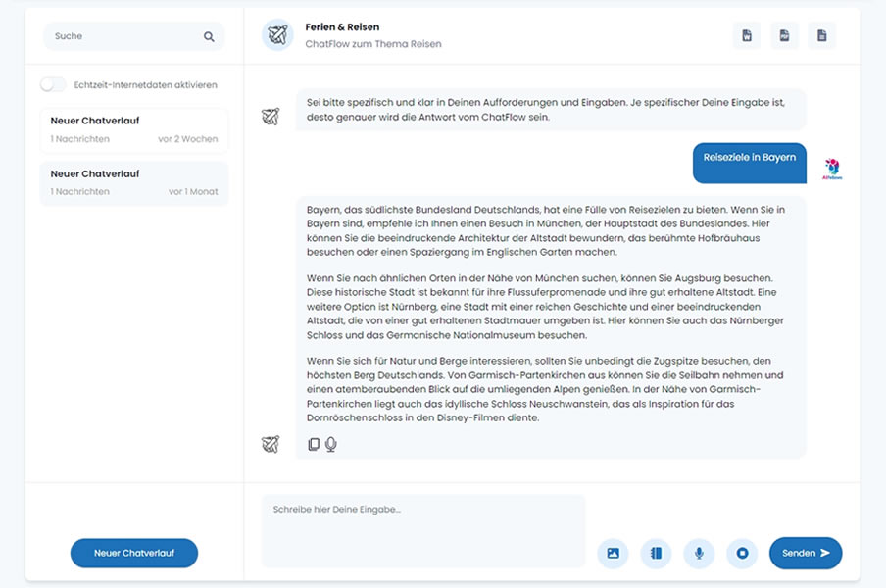Viewport: 886px width, 588px height.
Task: Click the message input text area
Action: [422, 530]
